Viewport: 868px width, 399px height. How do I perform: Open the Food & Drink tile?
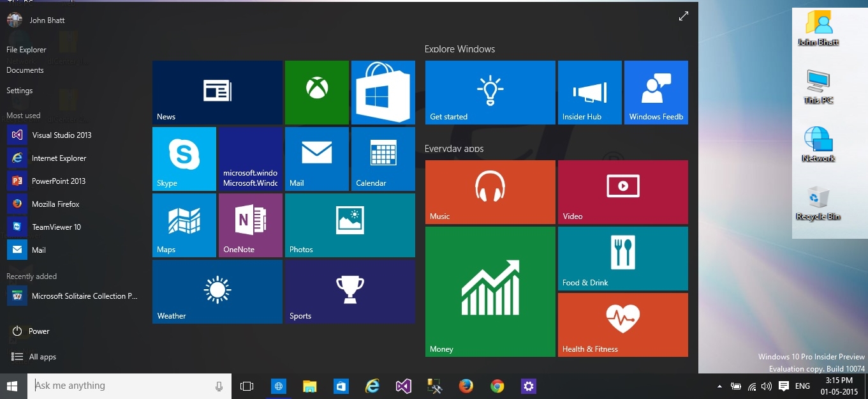623,259
